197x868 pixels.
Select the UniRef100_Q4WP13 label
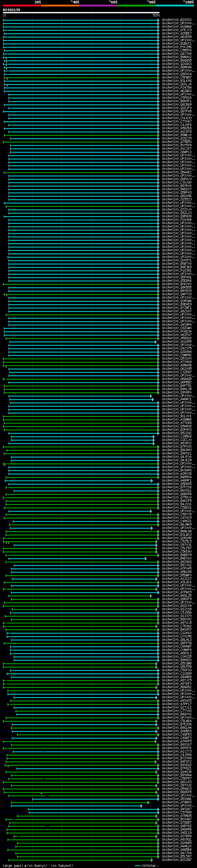177,152
